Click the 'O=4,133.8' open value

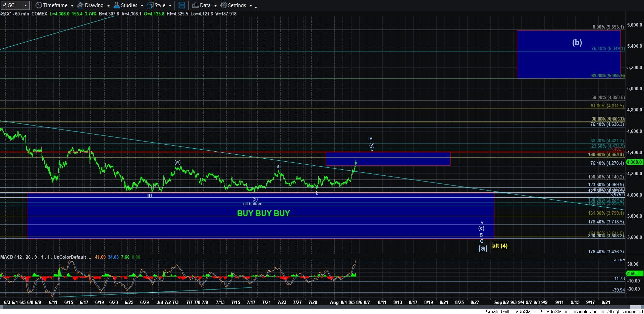click(154, 14)
